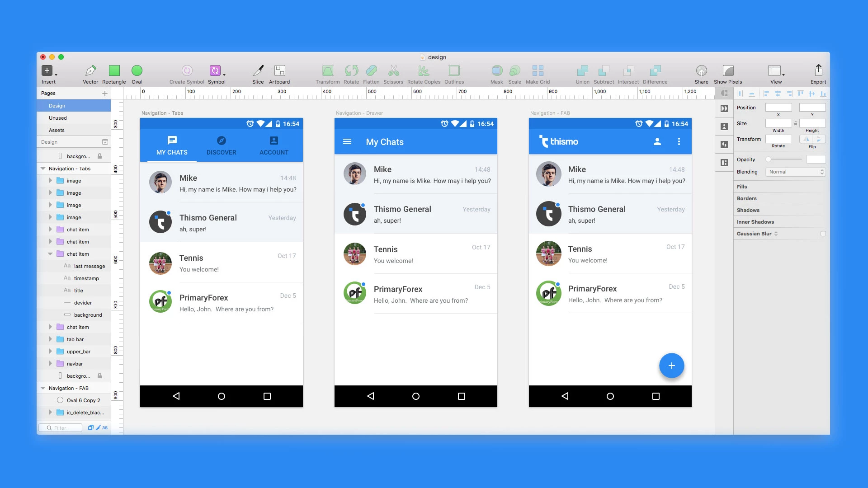The width and height of the screenshot is (868, 488).
Task: Click the Make Grid tool
Action: [537, 71]
